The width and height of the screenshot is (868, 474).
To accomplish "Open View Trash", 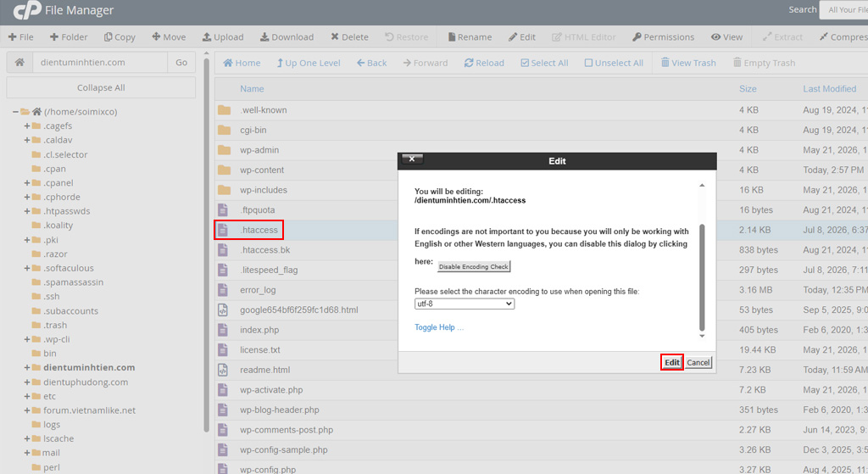I will pos(688,63).
